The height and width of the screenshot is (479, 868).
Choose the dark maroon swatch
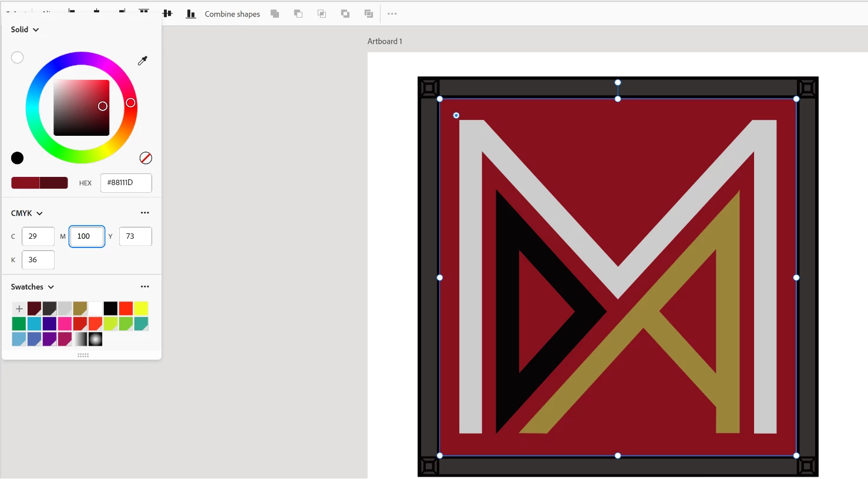(34, 309)
